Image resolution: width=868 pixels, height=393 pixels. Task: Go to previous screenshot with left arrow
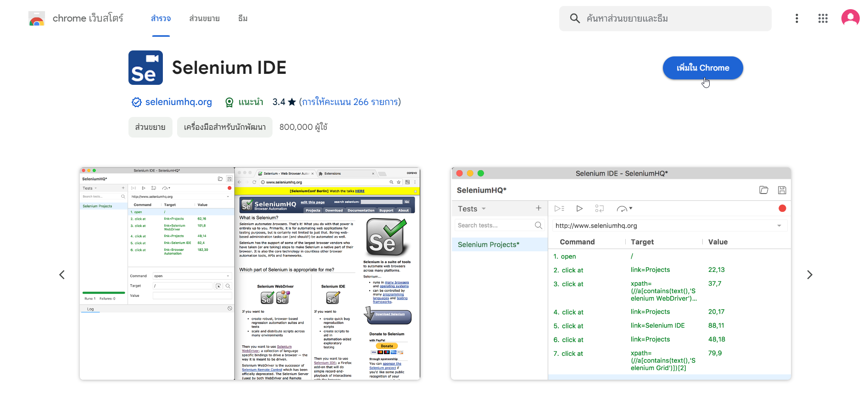click(x=62, y=275)
